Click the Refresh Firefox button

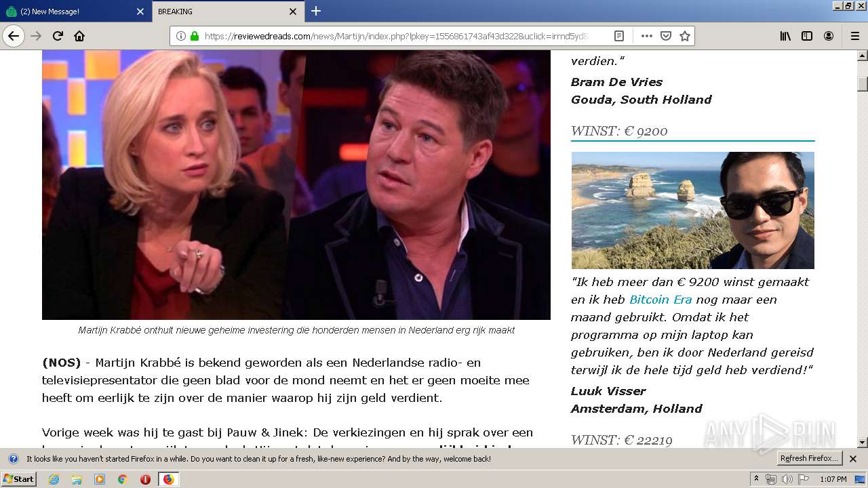810,459
